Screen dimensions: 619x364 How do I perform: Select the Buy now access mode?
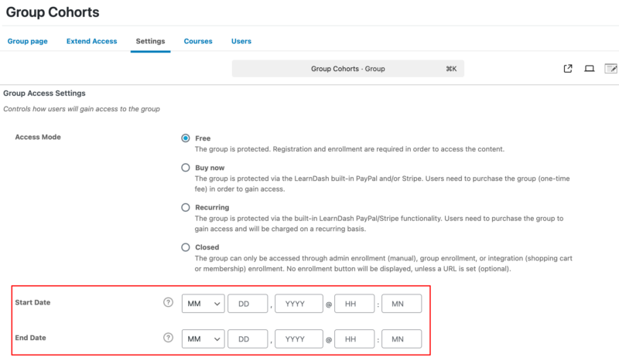coord(186,167)
